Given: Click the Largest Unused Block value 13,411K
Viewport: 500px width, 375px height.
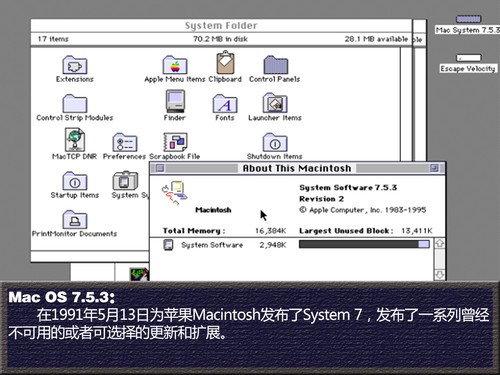Looking at the screenshot, I should (x=417, y=231).
